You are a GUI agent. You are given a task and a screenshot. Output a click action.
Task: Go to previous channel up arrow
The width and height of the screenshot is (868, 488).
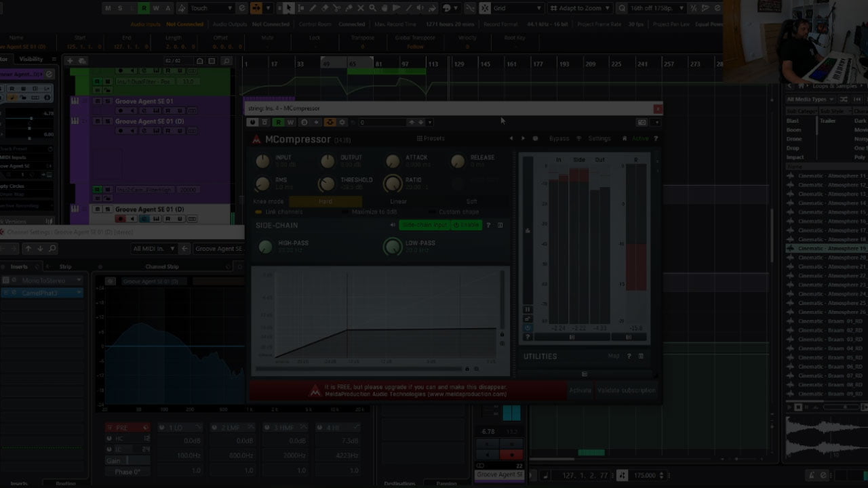pyautogui.click(x=28, y=249)
